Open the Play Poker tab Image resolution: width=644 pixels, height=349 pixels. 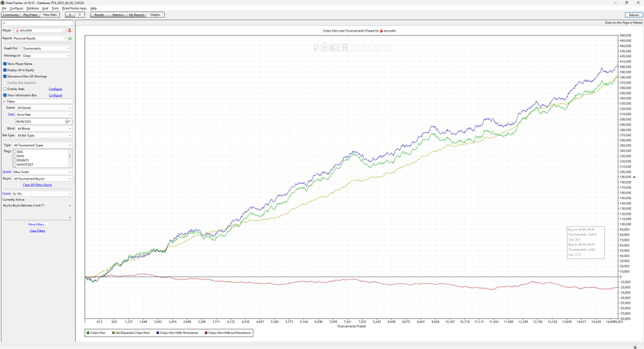point(31,15)
